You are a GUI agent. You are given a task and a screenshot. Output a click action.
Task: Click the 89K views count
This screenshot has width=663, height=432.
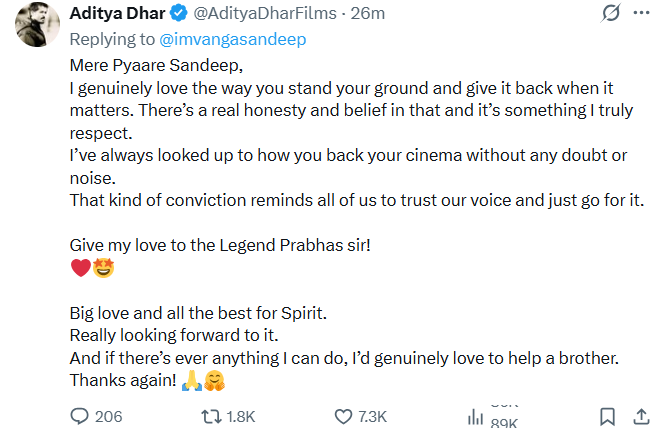504,423
